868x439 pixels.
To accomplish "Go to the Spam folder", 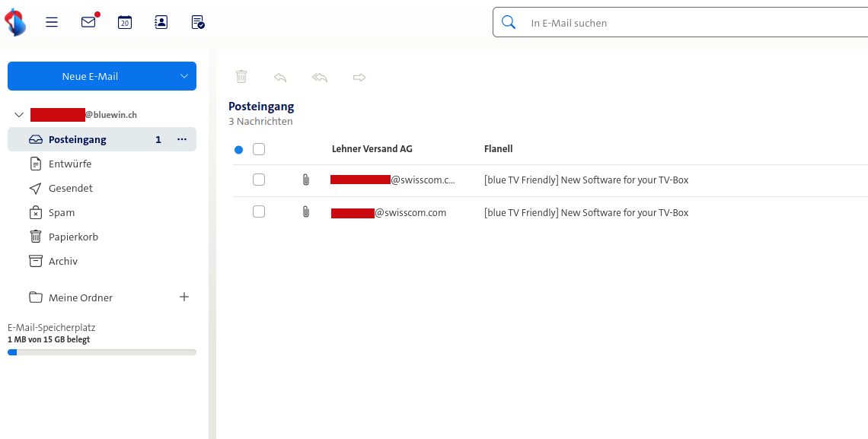I will (x=62, y=212).
